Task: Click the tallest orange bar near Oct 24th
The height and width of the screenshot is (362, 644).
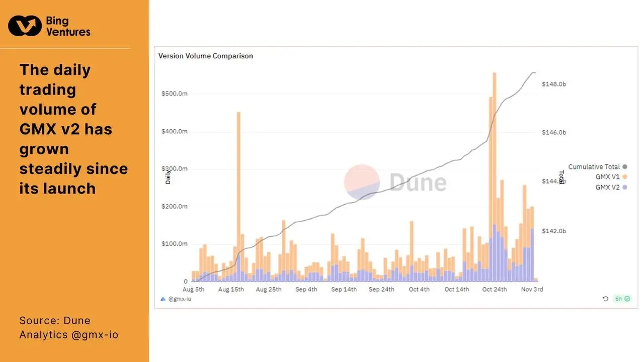Action: (494, 151)
